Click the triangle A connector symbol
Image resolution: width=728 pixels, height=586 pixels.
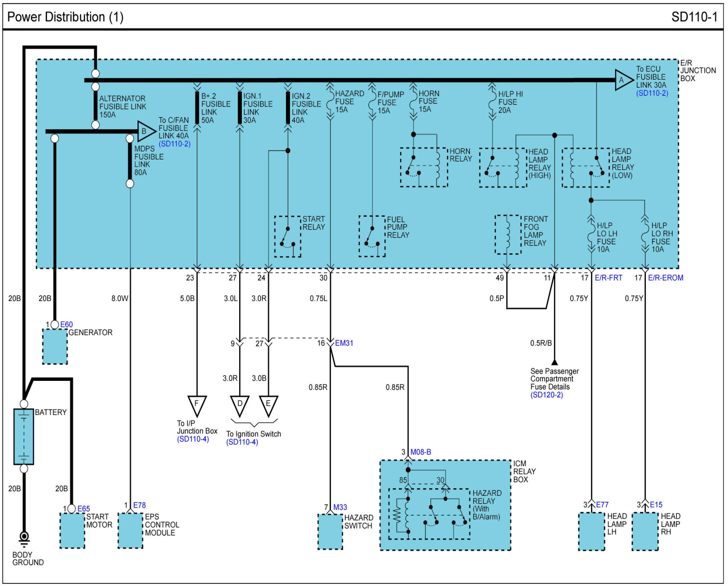pos(622,80)
